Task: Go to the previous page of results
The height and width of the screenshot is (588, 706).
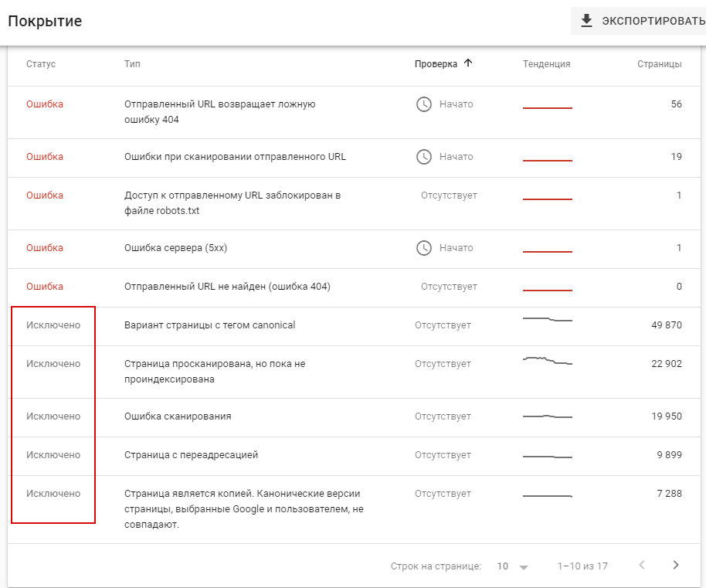Action: [x=642, y=566]
